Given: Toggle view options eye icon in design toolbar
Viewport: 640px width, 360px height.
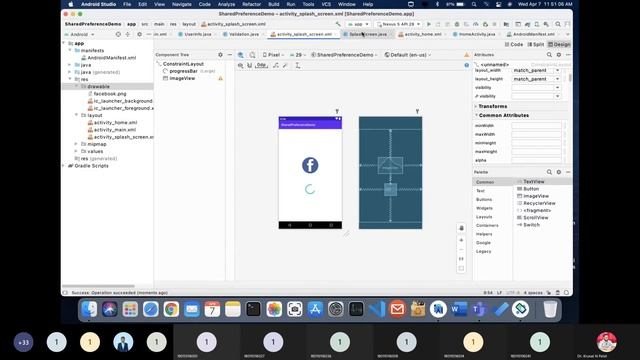Looking at the screenshot, I should click(x=240, y=65).
